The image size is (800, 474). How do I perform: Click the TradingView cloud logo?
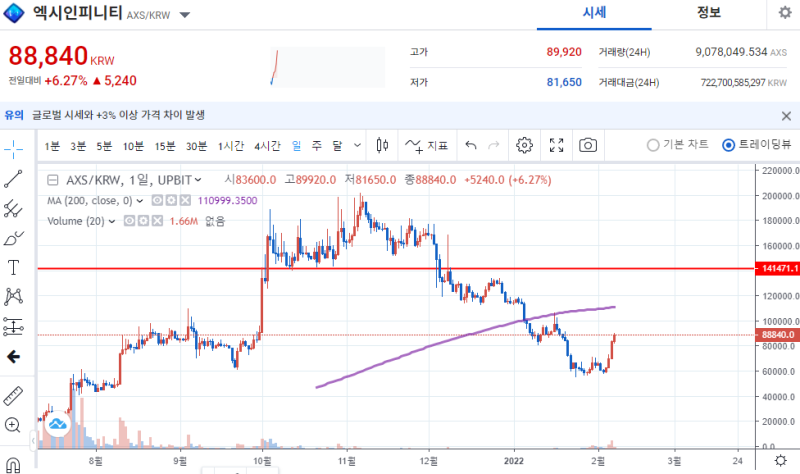tap(57, 424)
